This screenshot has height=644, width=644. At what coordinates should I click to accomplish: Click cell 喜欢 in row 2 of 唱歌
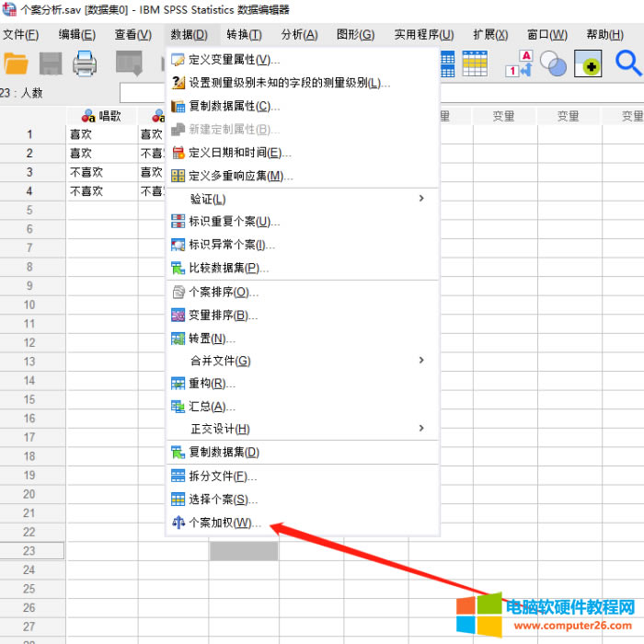click(x=102, y=154)
